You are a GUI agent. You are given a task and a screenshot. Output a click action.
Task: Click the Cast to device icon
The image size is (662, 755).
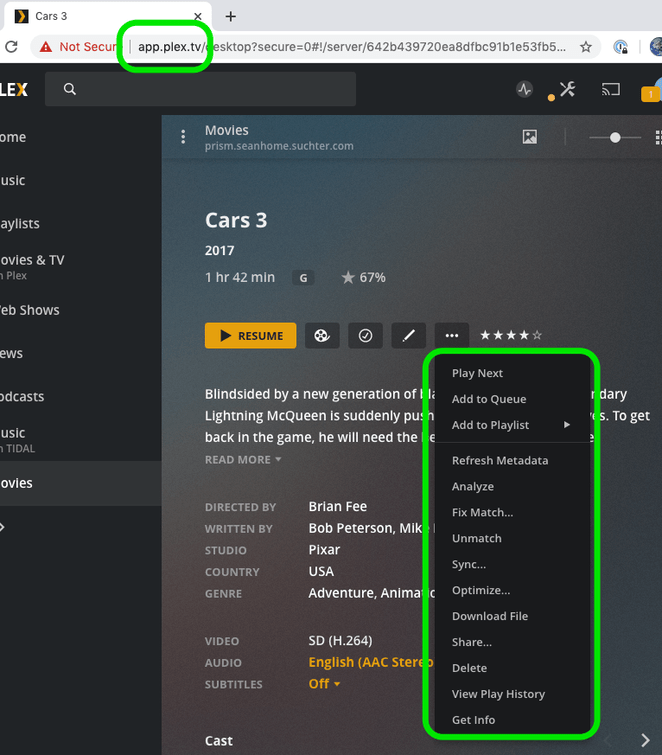point(610,89)
